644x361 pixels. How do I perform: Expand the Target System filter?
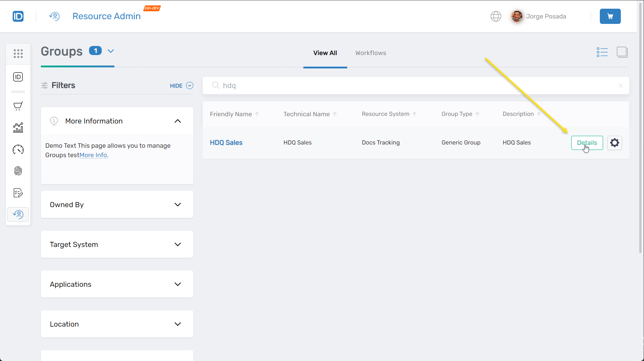tap(117, 244)
